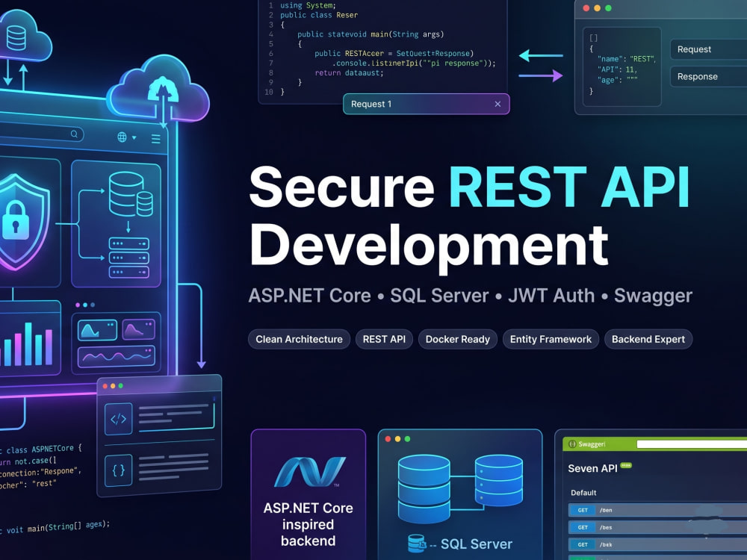Click the 'public class Reser' code line
The image size is (747, 560).
(x=319, y=15)
